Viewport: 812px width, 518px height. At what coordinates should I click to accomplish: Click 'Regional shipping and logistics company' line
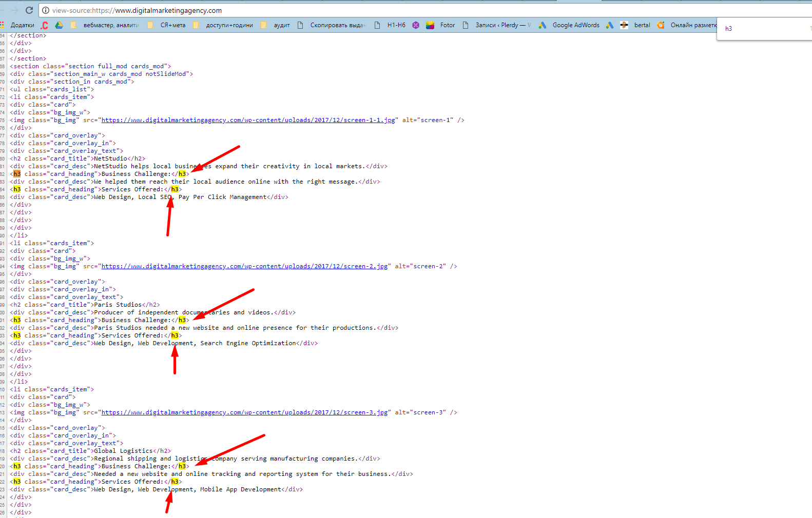click(195, 459)
